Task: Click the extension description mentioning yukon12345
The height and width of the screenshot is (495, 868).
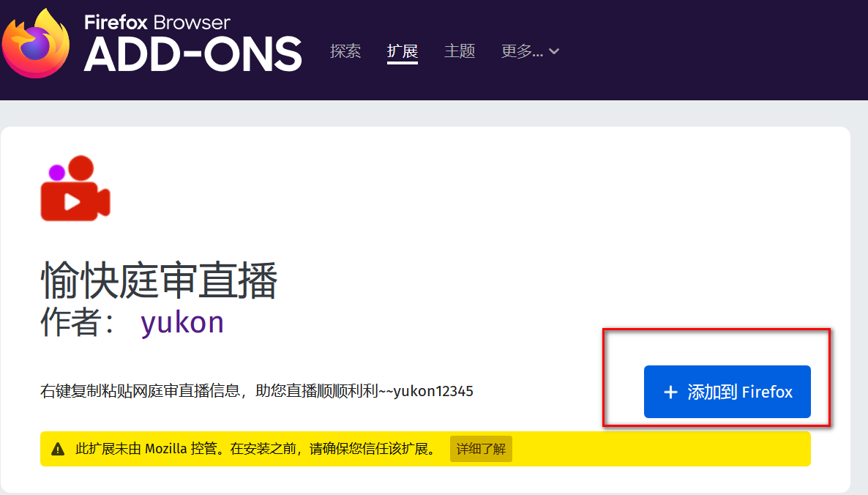Action: coord(257,391)
